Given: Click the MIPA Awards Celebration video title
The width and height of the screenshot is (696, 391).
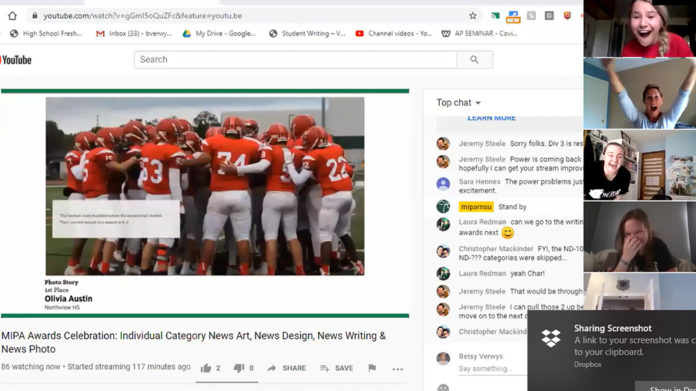Looking at the screenshot, I should pos(194,342).
